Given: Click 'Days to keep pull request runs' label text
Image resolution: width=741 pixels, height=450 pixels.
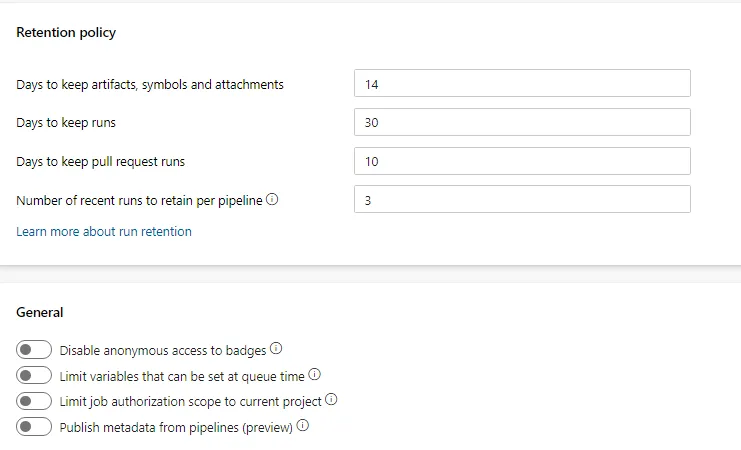Looking at the screenshot, I should [x=101, y=161].
